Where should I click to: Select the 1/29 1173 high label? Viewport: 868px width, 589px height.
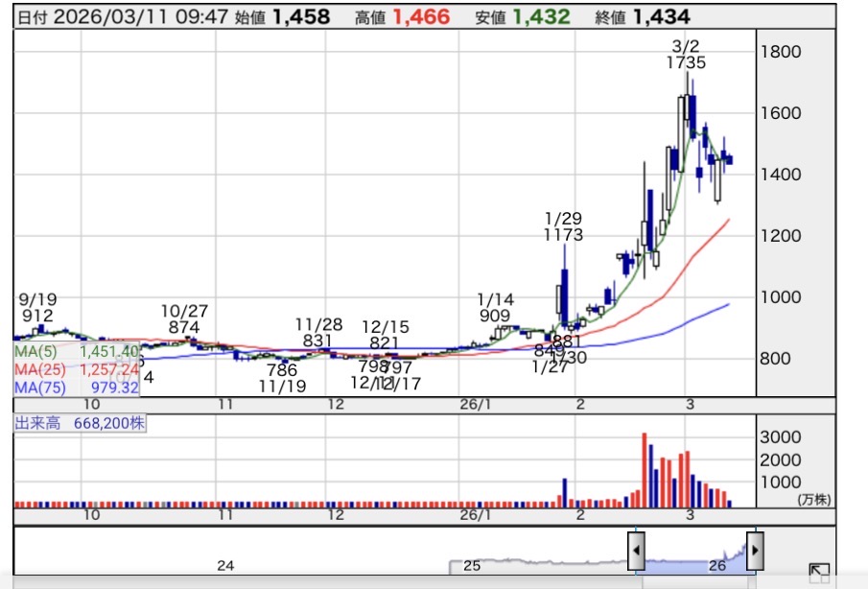(563, 226)
